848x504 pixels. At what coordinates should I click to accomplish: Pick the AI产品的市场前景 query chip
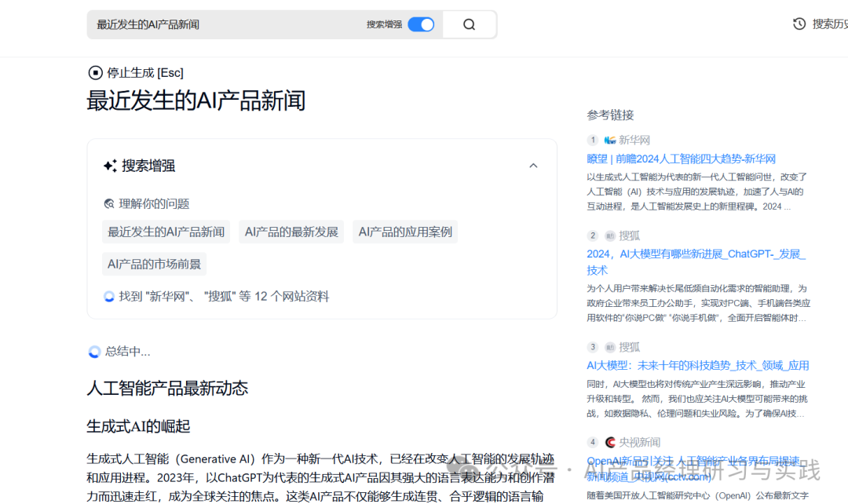pyautogui.click(x=154, y=264)
